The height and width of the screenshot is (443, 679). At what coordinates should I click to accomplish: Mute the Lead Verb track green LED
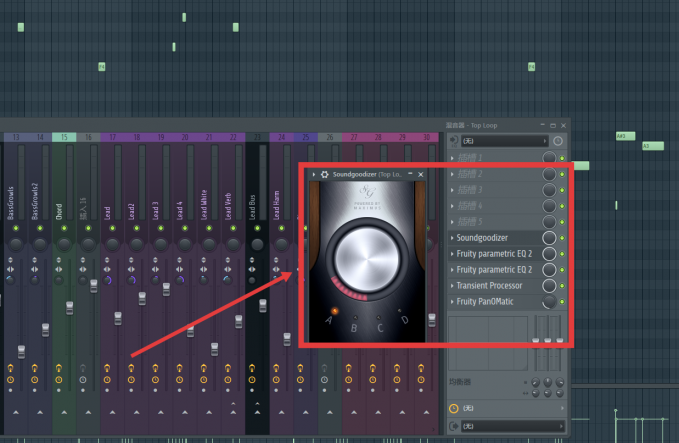pyautogui.click(x=233, y=228)
